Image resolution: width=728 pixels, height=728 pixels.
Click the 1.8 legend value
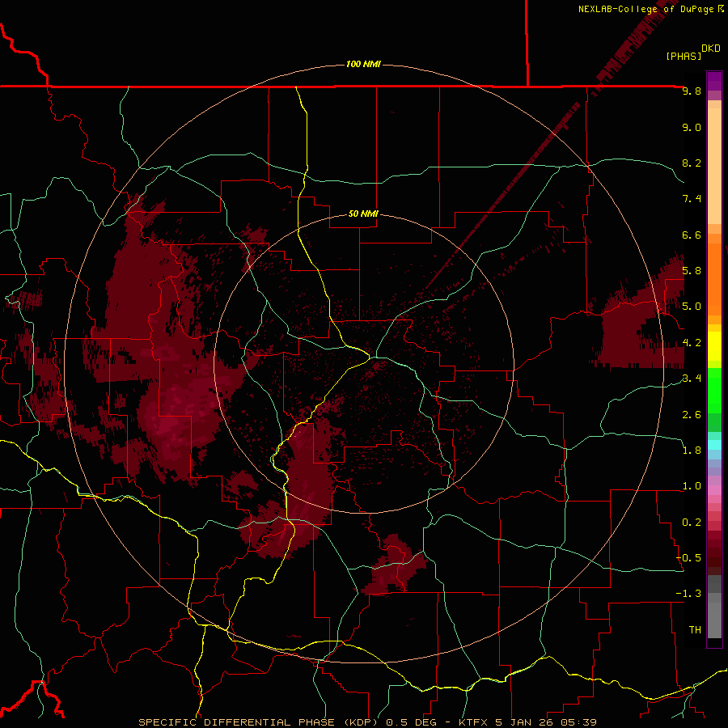pos(692,451)
